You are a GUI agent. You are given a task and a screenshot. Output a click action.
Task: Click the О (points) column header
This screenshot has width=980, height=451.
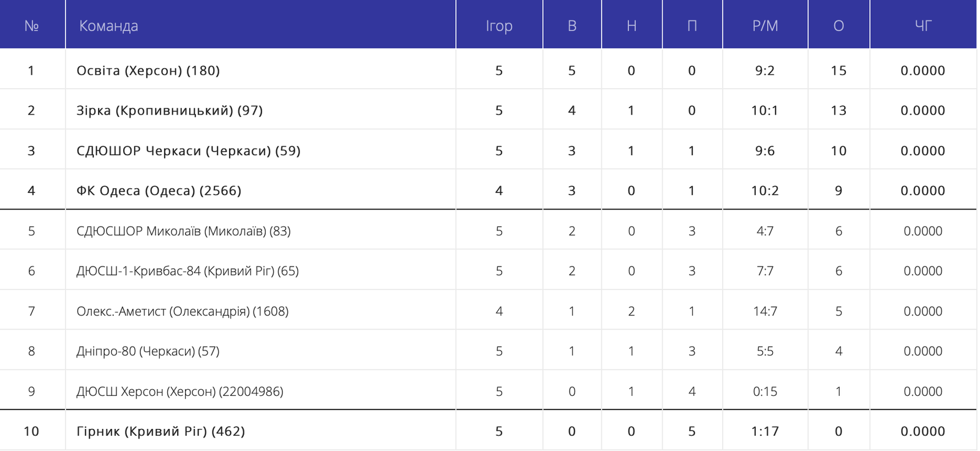tap(839, 26)
